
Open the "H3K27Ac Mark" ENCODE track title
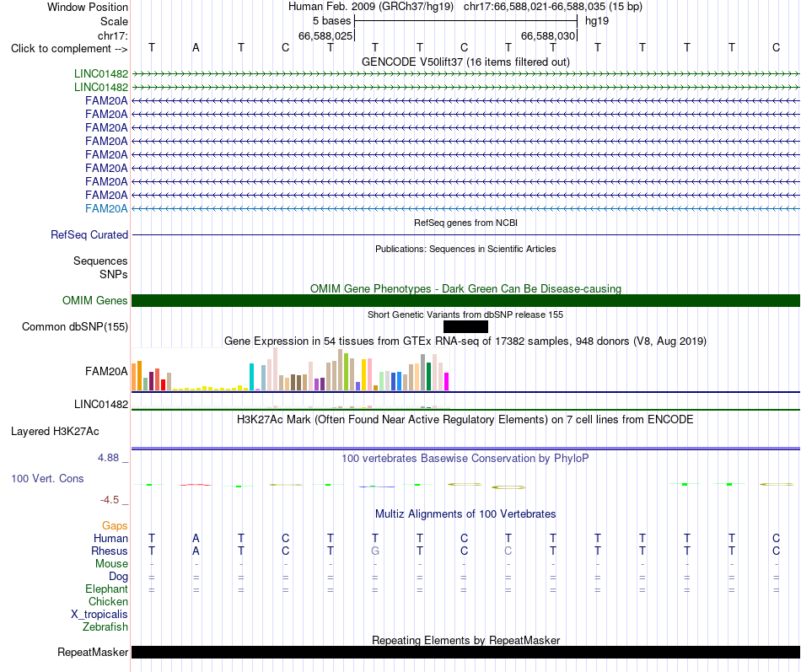tap(465, 420)
